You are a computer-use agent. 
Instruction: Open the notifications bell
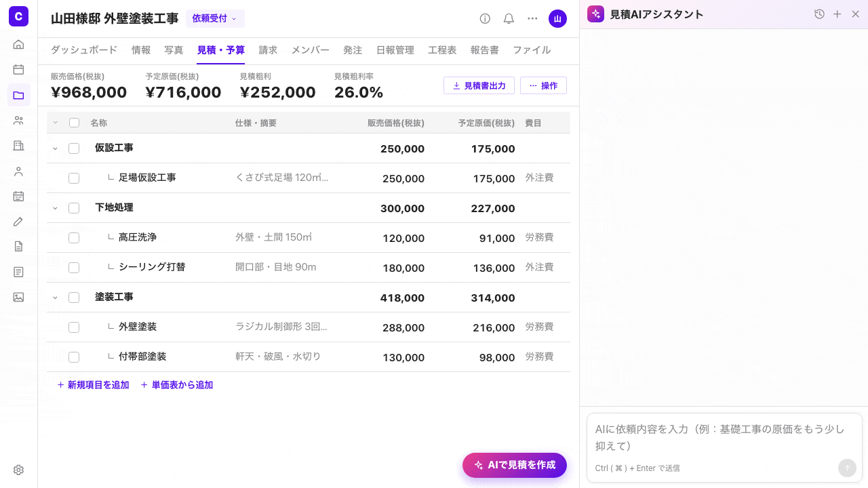[509, 19]
